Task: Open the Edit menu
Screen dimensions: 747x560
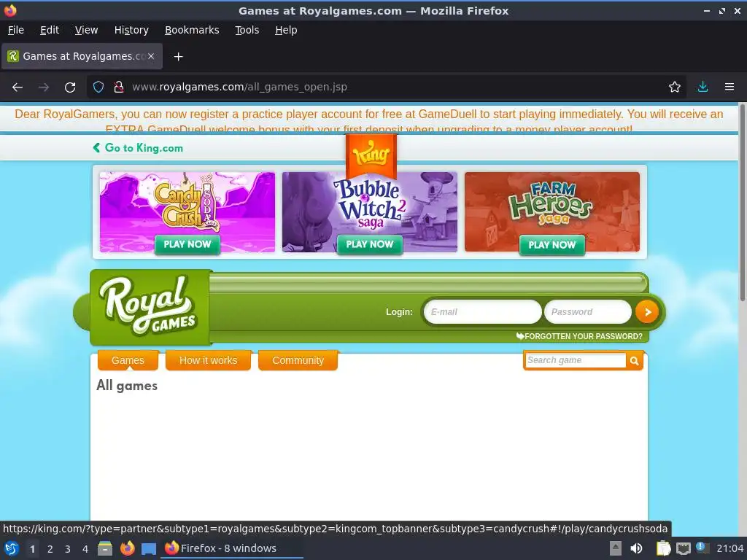Action: click(x=50, y=30)
